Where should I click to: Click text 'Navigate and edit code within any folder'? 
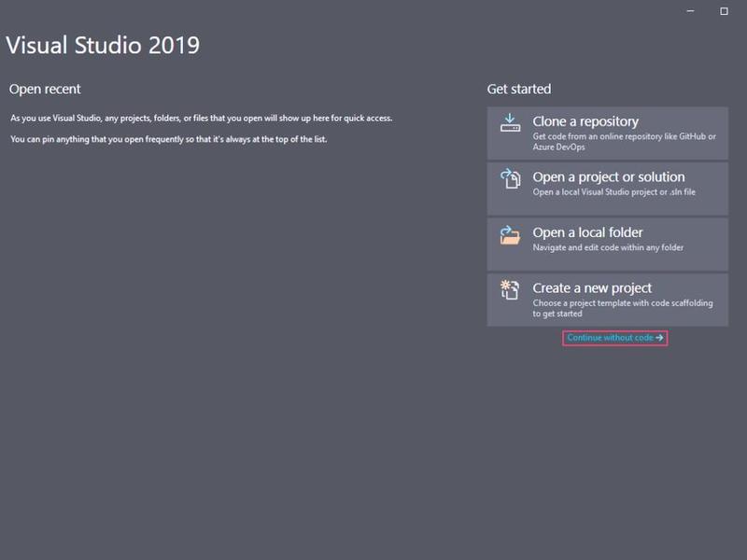pos(608,247)
